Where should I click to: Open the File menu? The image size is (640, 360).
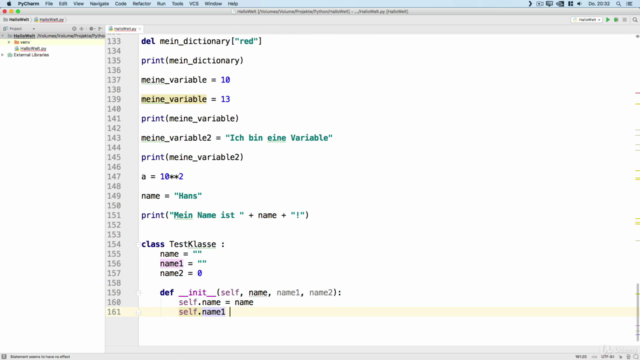click(49, 4)
